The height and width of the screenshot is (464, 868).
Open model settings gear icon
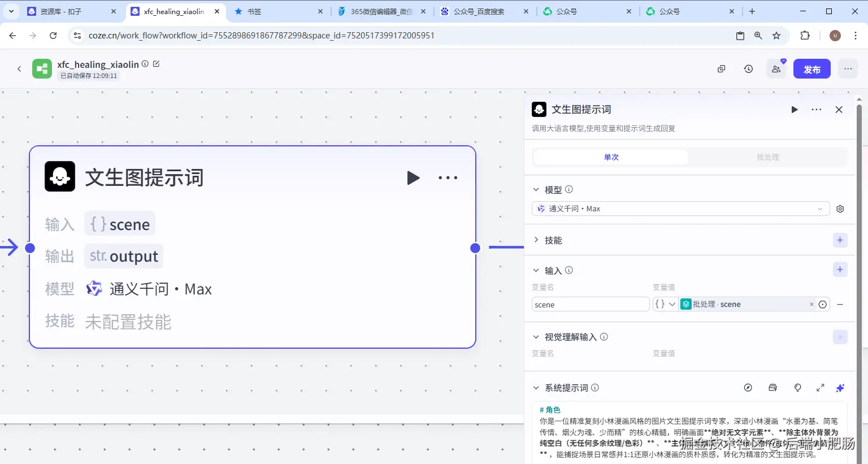tap(840, 209)
